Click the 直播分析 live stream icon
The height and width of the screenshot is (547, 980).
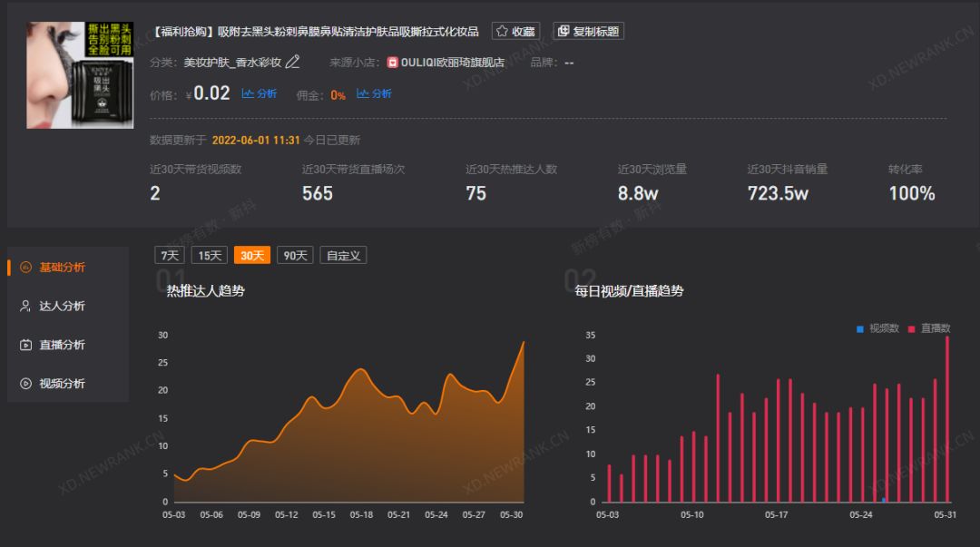coord(25,345)
